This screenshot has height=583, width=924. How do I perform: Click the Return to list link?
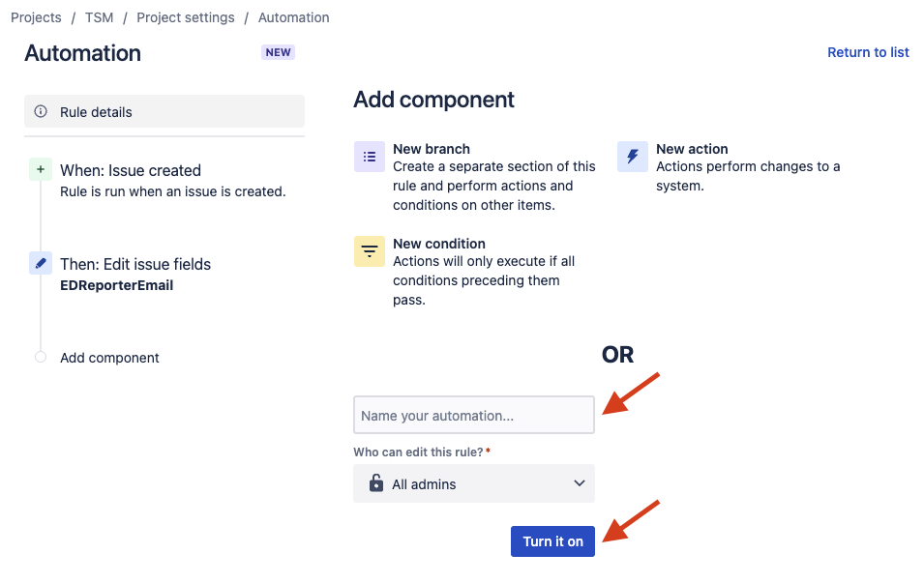click(868, 52)
